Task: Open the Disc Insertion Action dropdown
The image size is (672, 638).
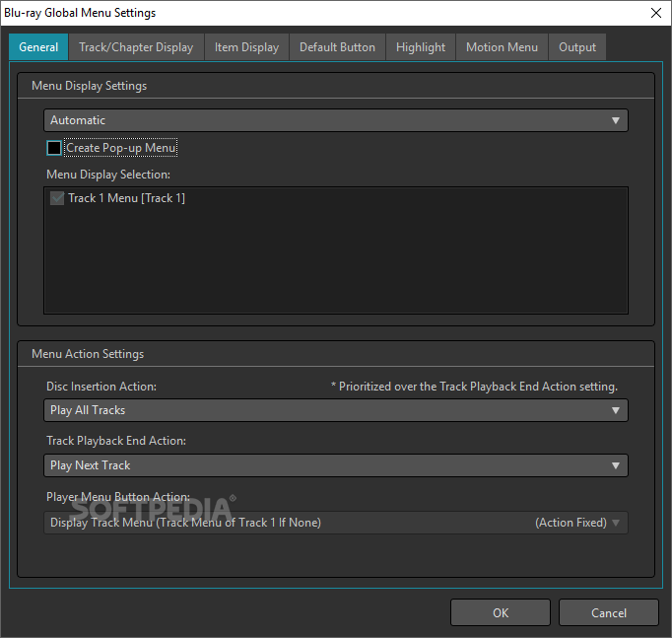Action: (336, 410)
